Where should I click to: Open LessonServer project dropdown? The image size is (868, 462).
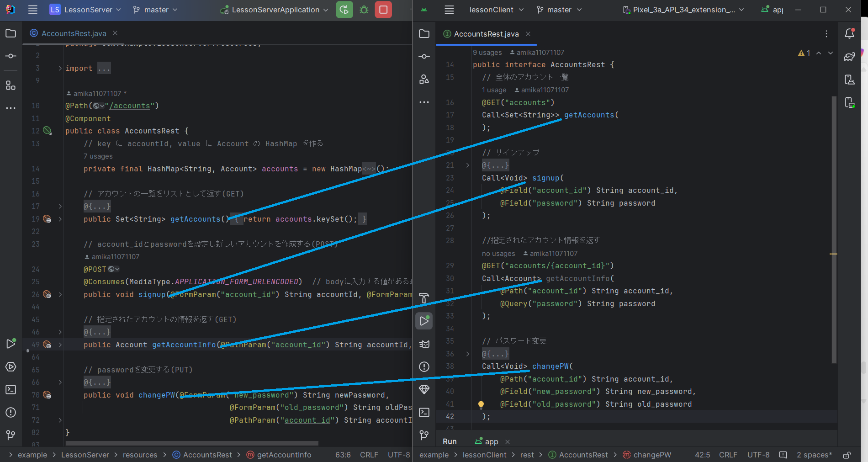pos(85,10)
